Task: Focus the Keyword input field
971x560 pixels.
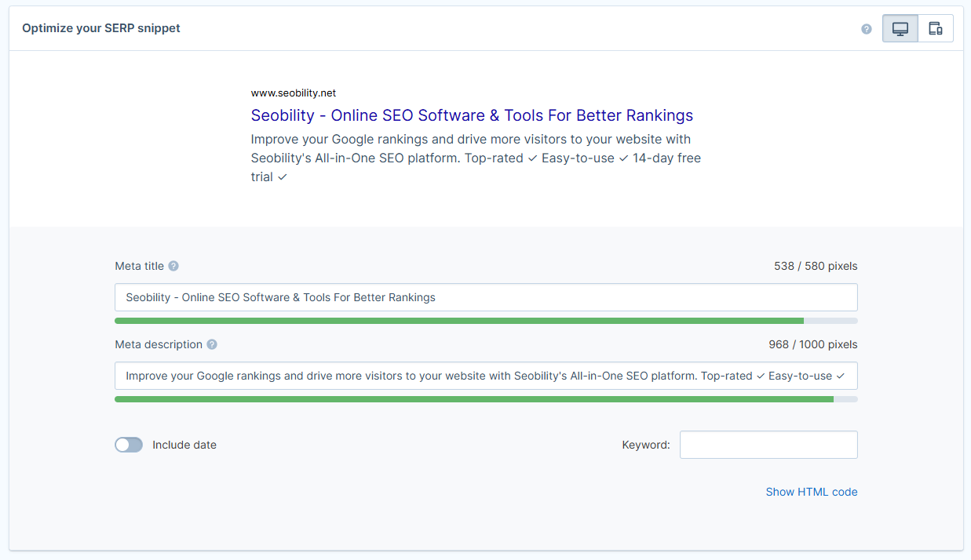Action: click(x=768, y=445)
